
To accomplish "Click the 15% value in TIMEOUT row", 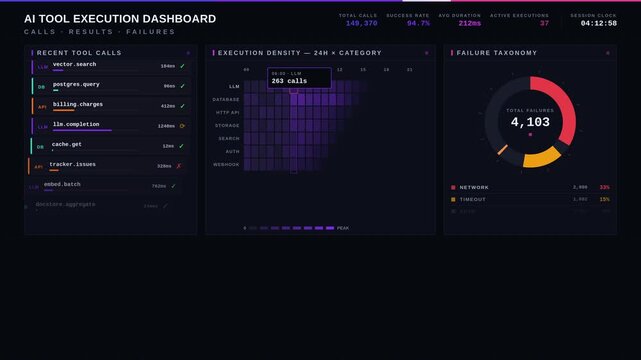I will (605, 199).
